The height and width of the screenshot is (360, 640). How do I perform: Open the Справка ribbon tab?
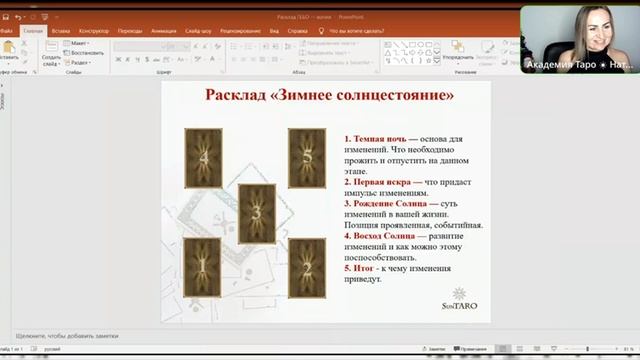[x=297, y=31]
